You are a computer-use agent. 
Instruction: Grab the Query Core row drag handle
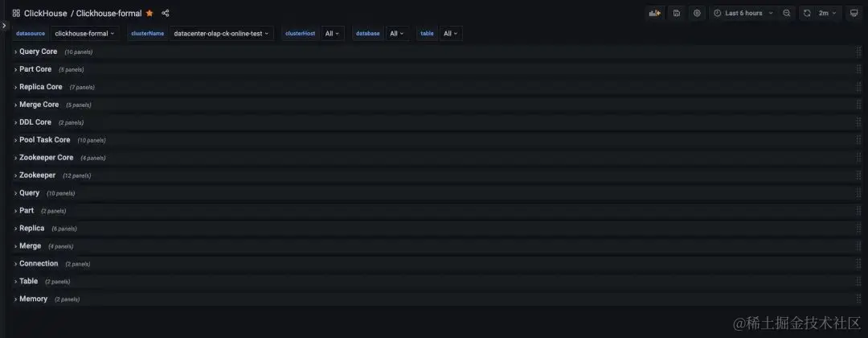tap(858, 52)
